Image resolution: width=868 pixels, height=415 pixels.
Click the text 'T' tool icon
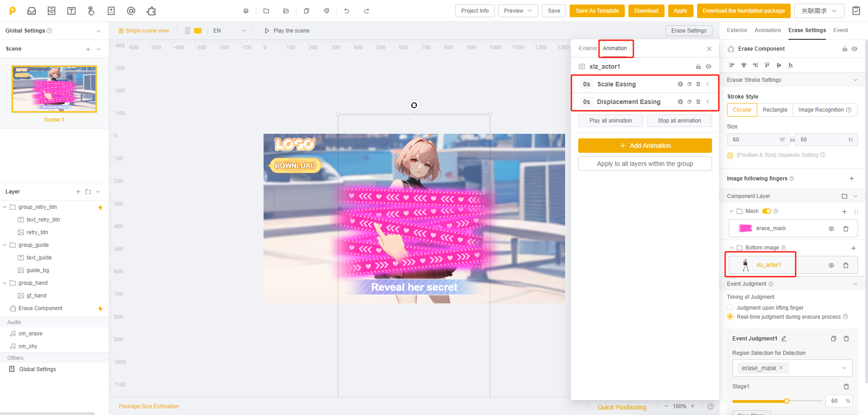click(71, 11)
